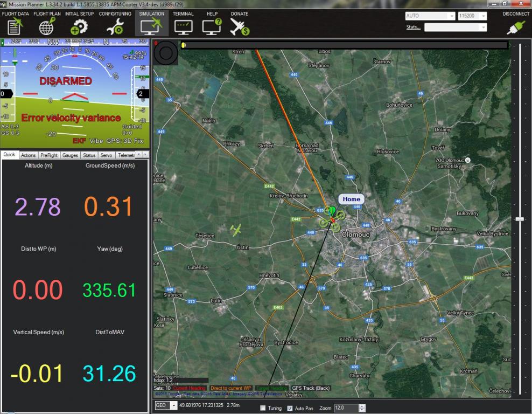Click the map zoom vertical slider handle
Image resolution: width=532 pixels, height=414 pixels.
tap(520, 219)
